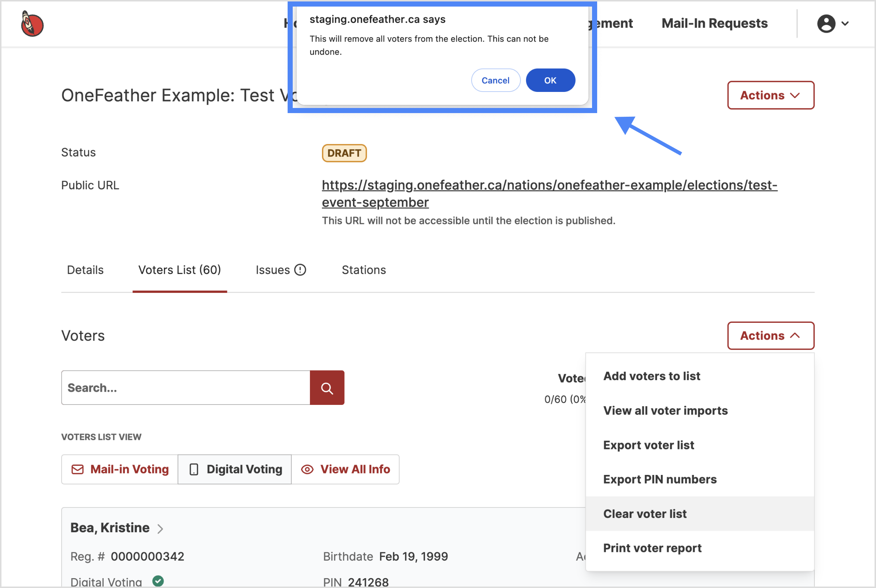Click the green Digital Voting checkmark icon
The height and width of the screenshot is (588, 876).
[158, 581]
